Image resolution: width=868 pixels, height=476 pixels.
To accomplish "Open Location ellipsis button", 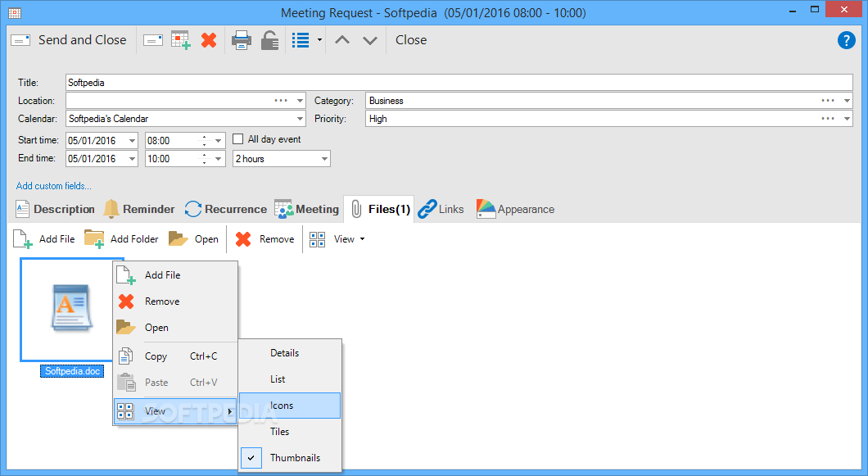I will [281, 100].
